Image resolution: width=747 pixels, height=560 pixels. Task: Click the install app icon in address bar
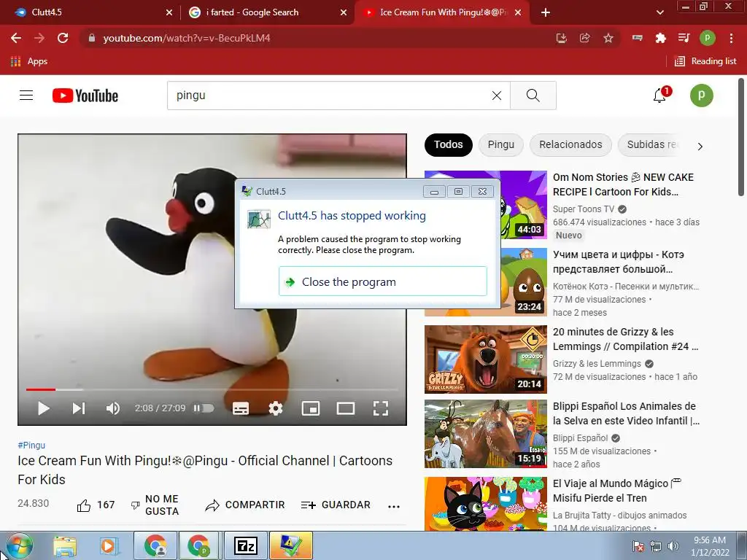pos(562,38)
